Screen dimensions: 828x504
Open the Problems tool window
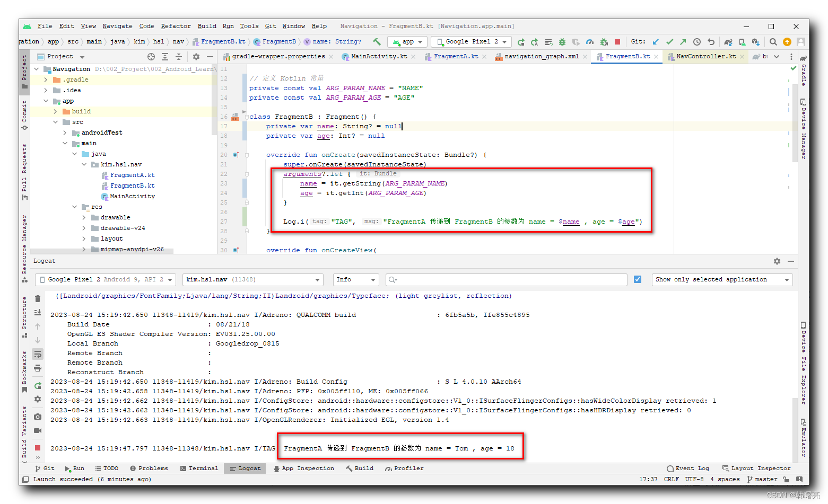[149, 468]
